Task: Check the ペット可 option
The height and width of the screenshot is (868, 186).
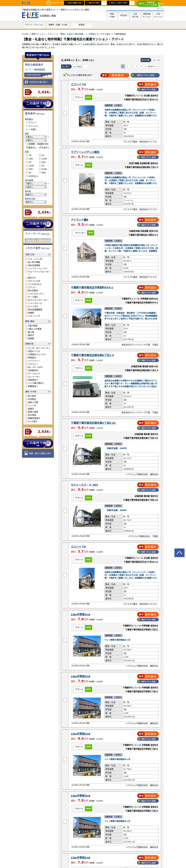Action: point(26,406)
